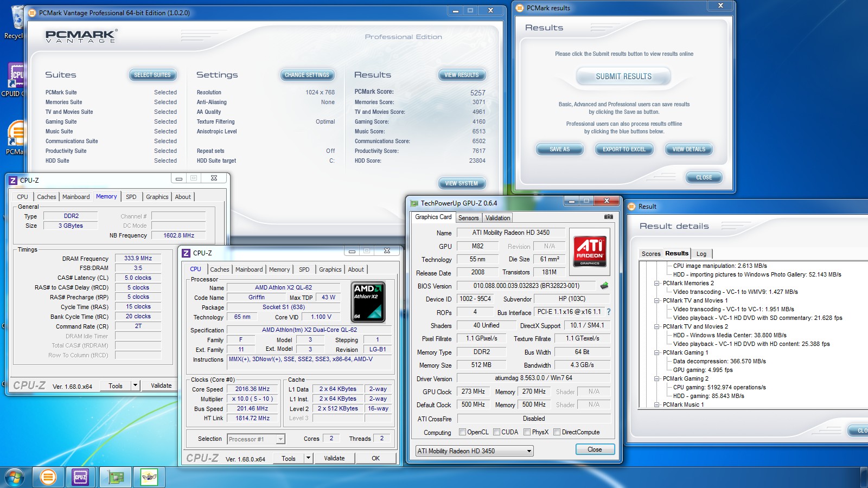Image resolution: width=868 pixels, height=488 pixels.
Task: Collapse the PCMark Gaming 1 tree node
Action: pyautogui.click(x=656, y=352)
